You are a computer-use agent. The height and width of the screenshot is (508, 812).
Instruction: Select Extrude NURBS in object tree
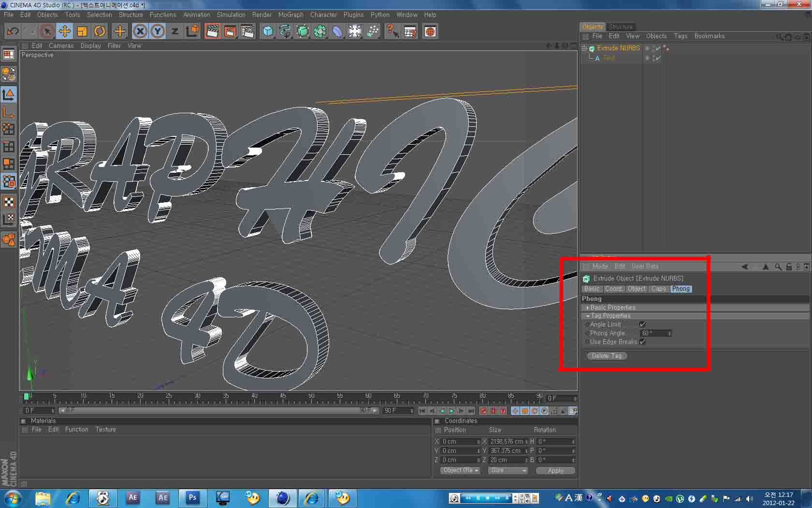(x=618, y=48)
